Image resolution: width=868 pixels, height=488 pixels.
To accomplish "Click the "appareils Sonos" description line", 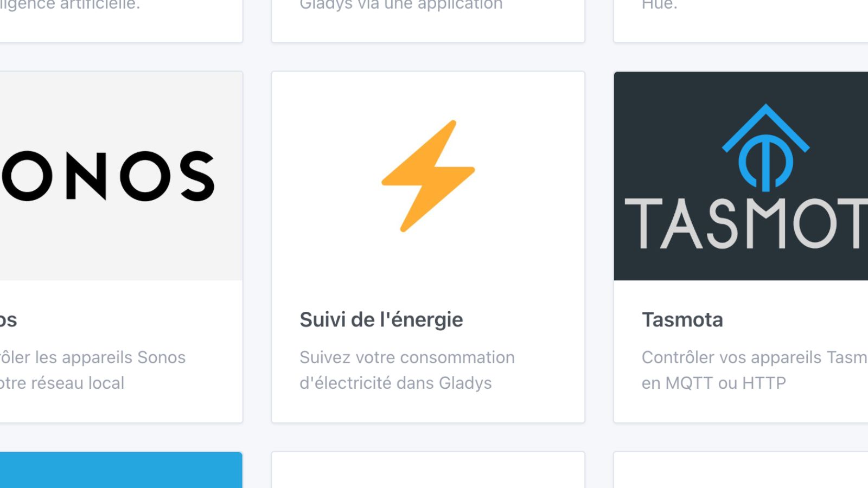I will (93, 357).
